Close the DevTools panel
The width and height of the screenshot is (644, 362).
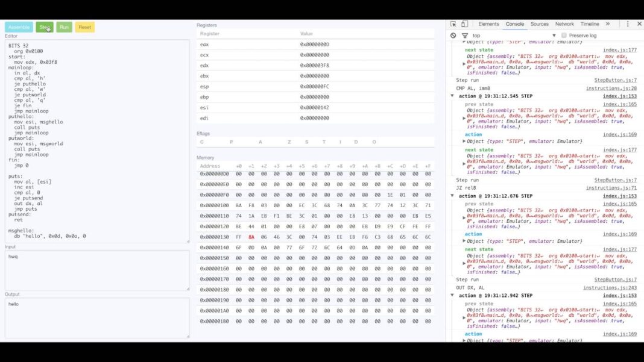click(639, 24)
